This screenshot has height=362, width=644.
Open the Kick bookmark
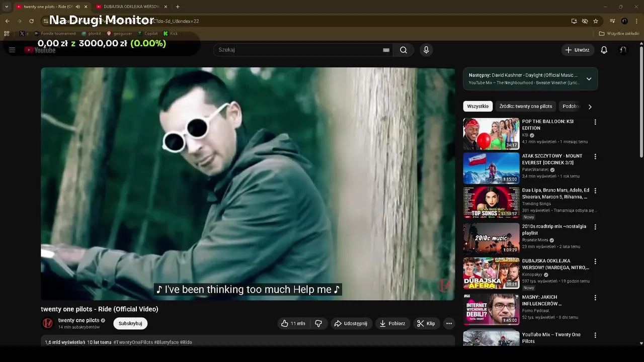coord(171,34)
